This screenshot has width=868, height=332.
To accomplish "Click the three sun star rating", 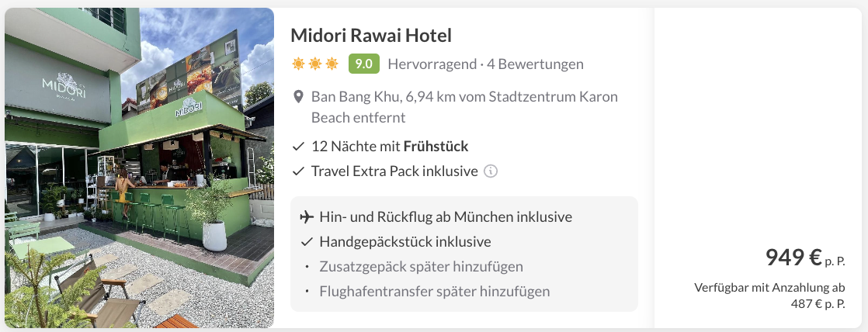I will (x=315, y=64).
